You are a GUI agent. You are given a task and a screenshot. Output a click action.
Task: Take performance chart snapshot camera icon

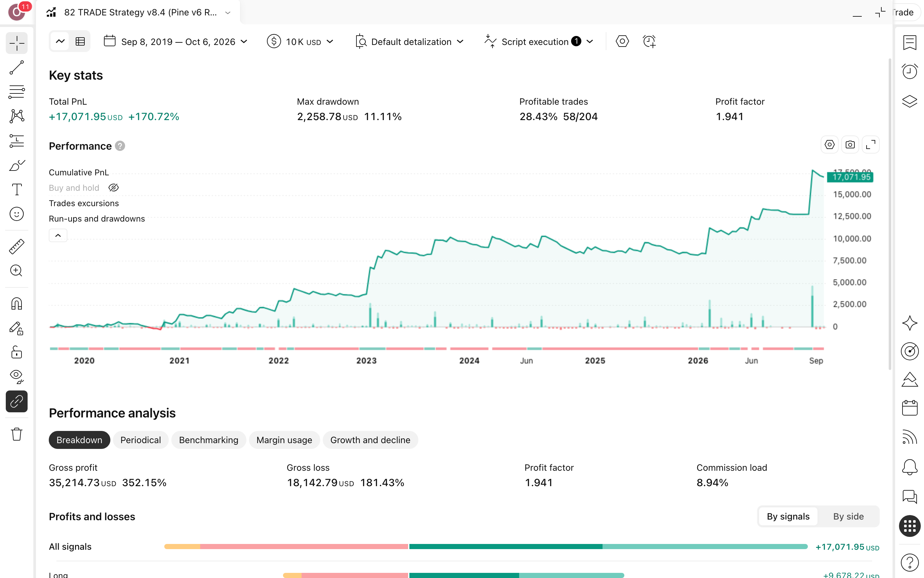[x=850, y=145]
